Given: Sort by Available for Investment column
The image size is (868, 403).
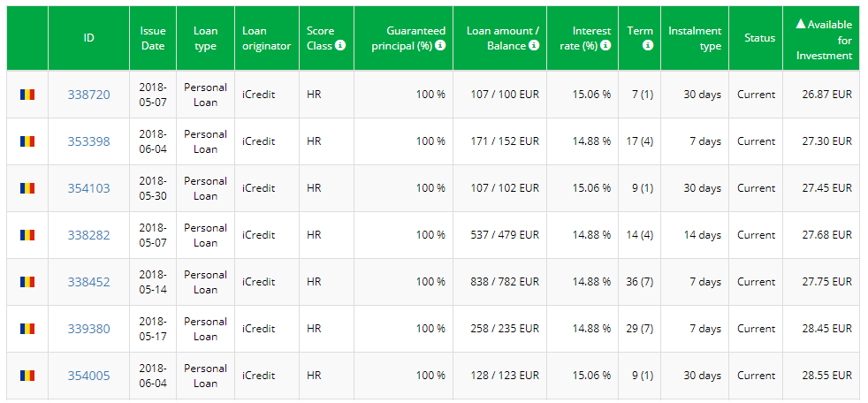Looking at the screenshot, I should tap(824, 39).
